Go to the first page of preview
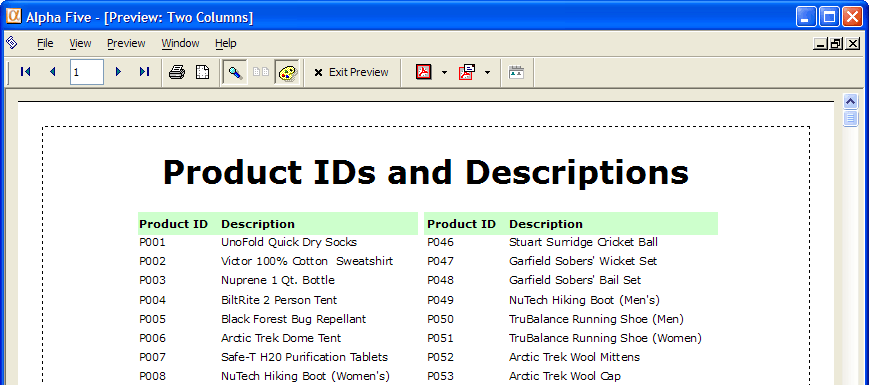This screenshot has width=869, height=385. click(x=25, y=72)
